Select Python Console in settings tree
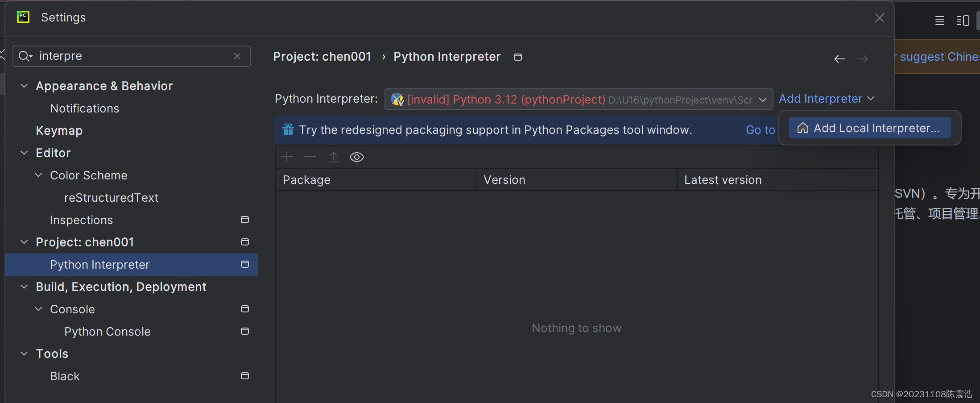The image size is (980, 403). [x=108, y=332]
